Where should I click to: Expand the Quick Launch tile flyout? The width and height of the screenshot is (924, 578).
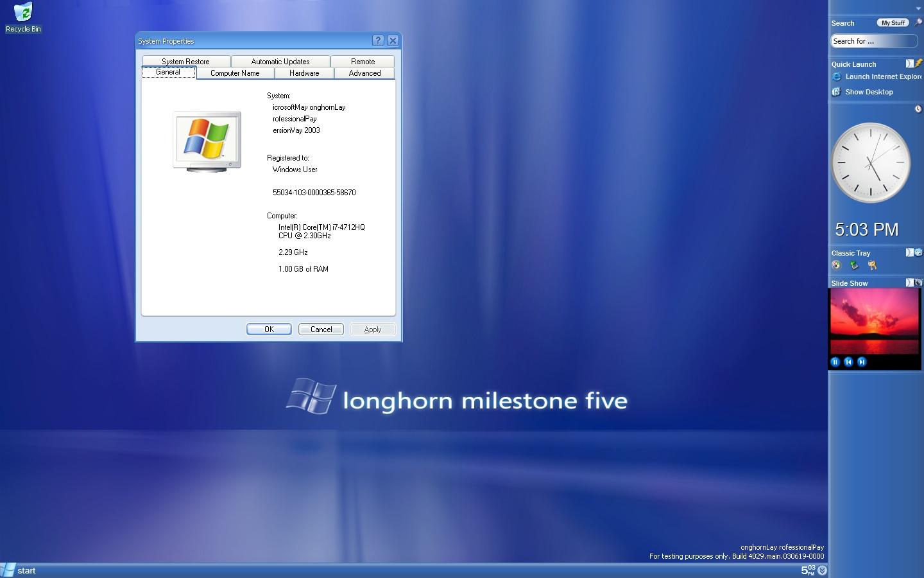pyautogui.click(x=909, y=64)
